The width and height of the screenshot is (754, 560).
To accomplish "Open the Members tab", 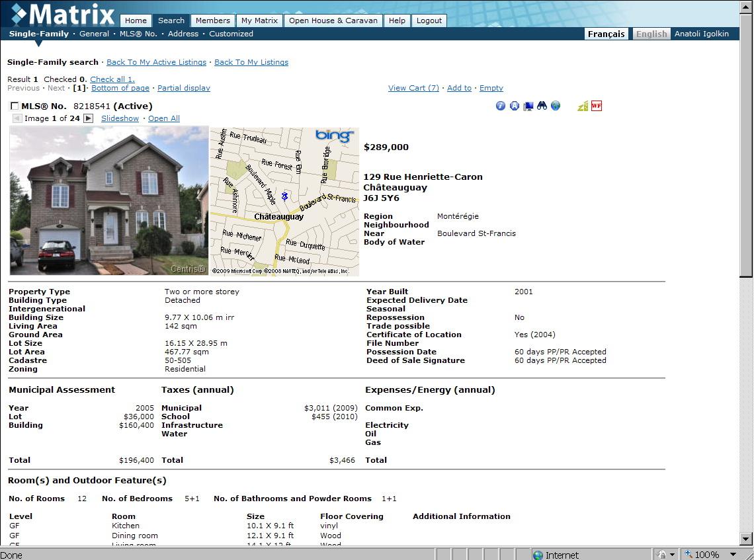I will pos(213,20).
